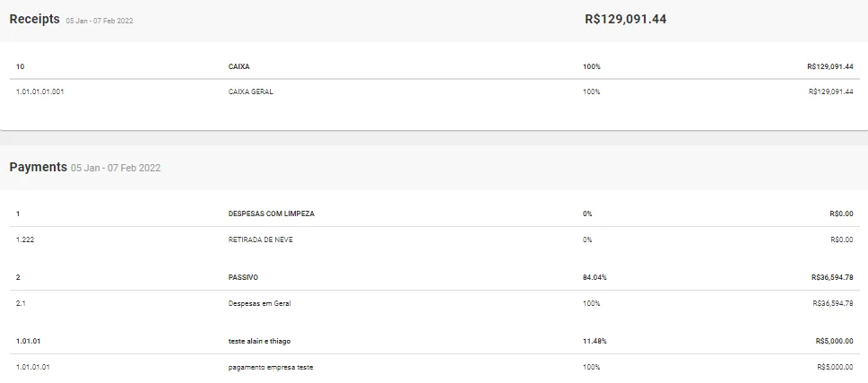The height and width of the screenshot is (383, 868).
Task: Open the CAIXA category row
Action: point(238,66)
